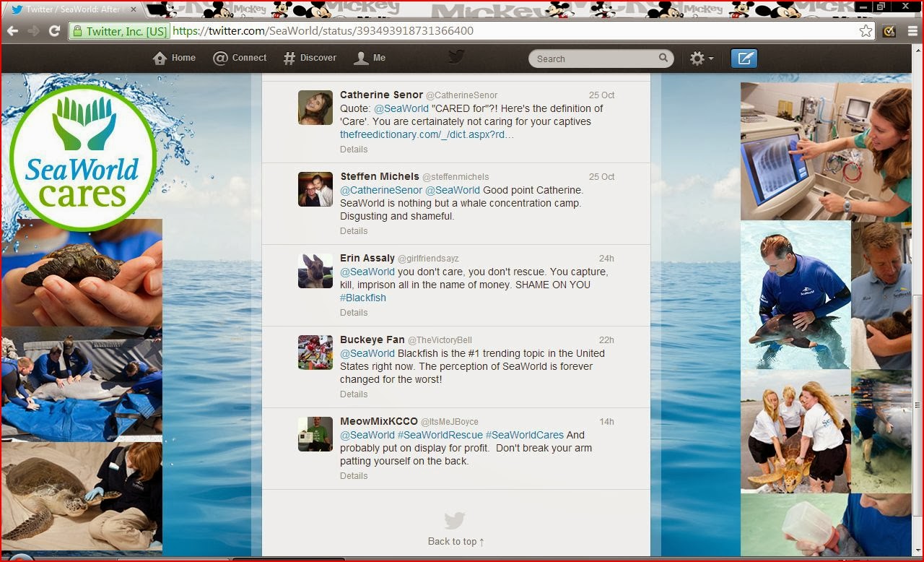Image resolution: width=924 pixels, height=562 pixels.
Task: Click the #SeaWorldRescue hashtag
Action: (x=440, y=435)
